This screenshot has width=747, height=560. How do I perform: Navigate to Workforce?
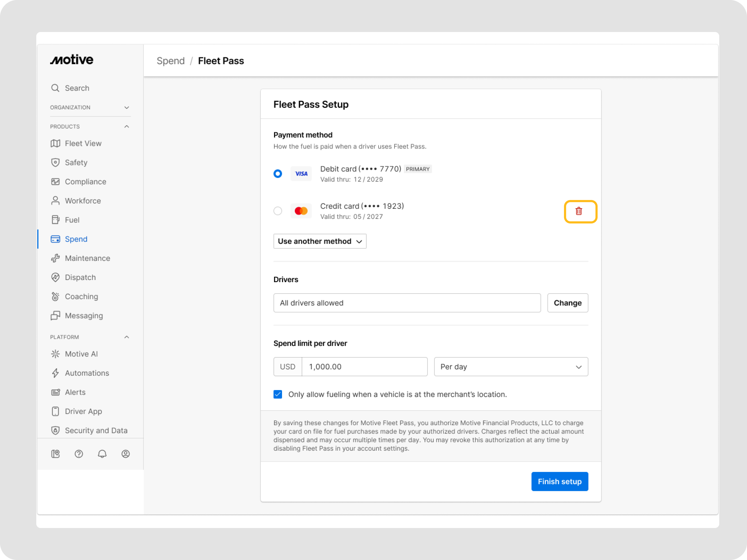coord(76,201)
